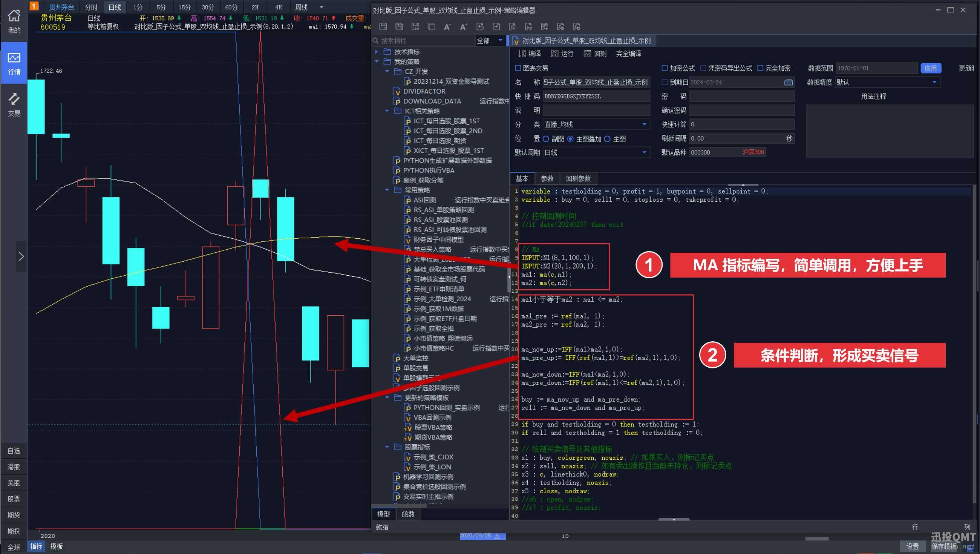The height and width of the screenshot is (554, 980).
Task: Switch to the 函数 tab
Action: [408, 514]
